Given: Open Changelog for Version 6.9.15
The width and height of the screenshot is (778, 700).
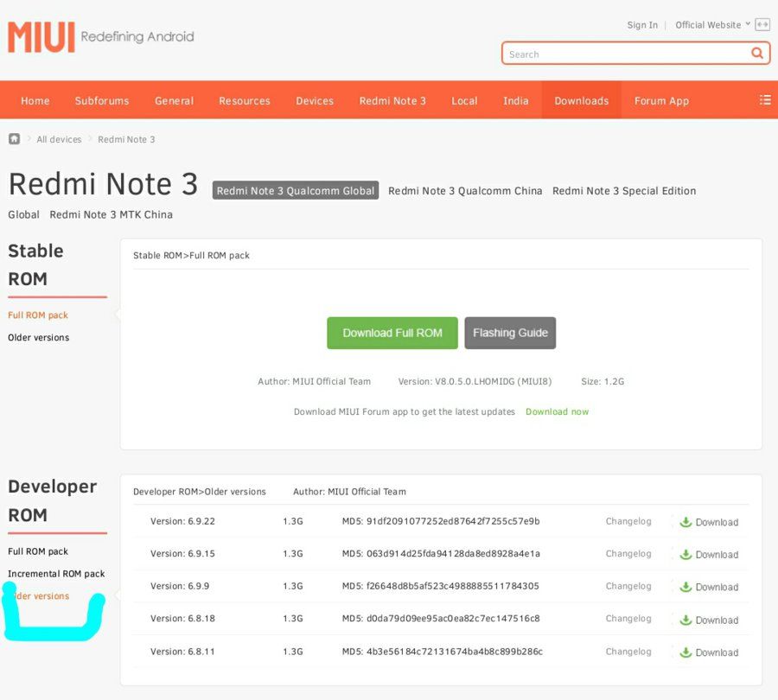Looking at the screenshot, I should tap(628, 554).
